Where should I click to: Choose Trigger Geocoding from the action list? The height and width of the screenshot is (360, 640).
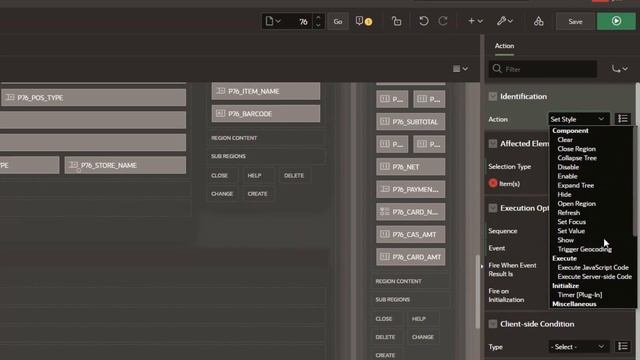click(x=584, y=249)
